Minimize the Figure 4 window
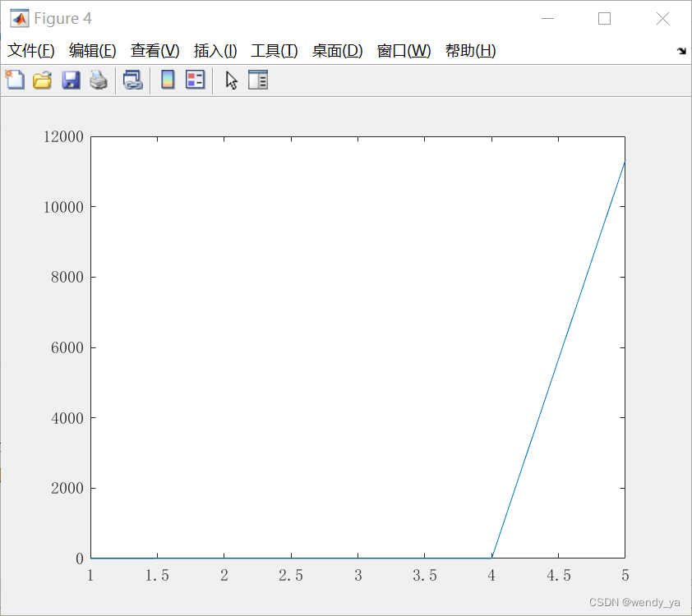The image size is (692, 616). (x=547, y=19)
